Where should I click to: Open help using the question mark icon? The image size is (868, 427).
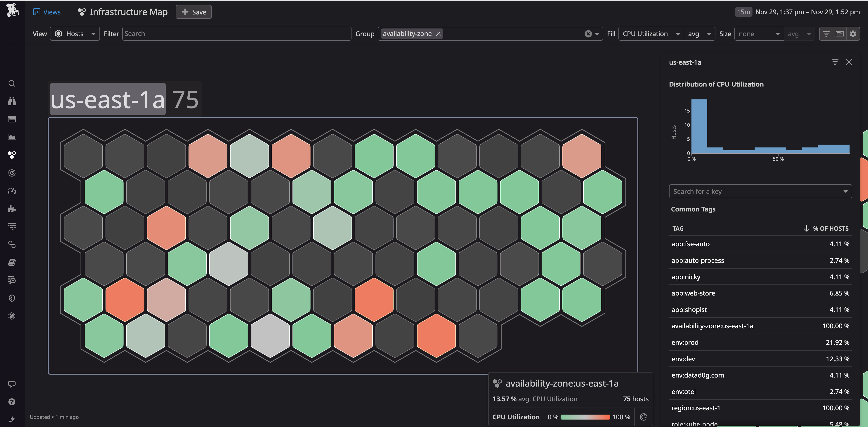(x=12, y=401)
